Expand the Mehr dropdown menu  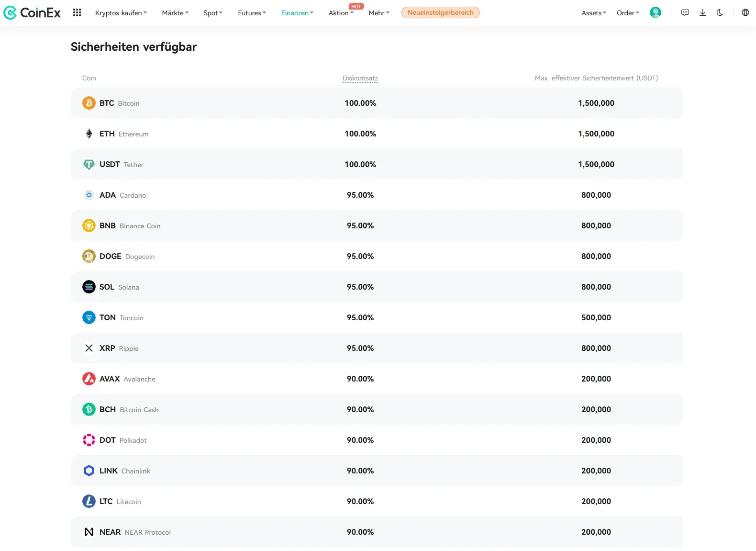(x=379, y=13)
